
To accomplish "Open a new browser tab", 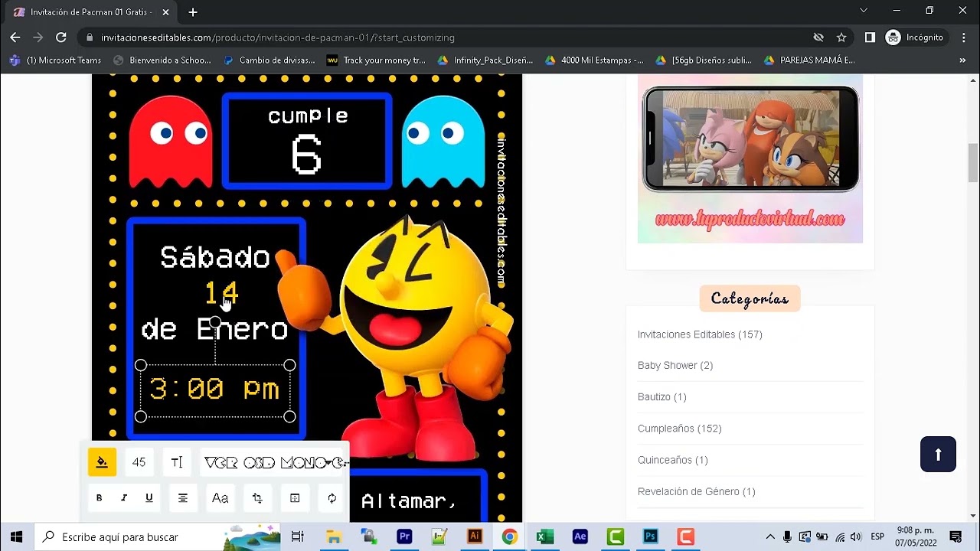I will pyautogui.click(x=191, y=11).
